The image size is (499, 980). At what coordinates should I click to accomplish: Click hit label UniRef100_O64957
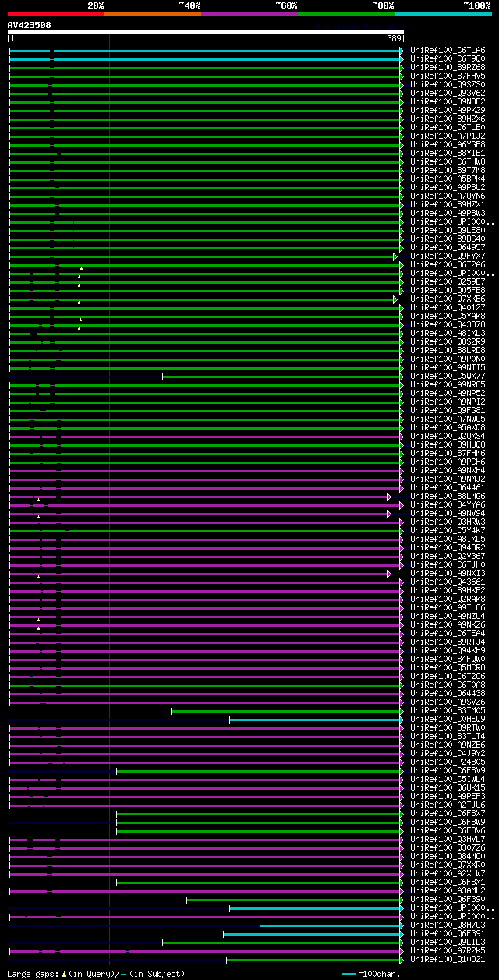[x=448, y=247]
